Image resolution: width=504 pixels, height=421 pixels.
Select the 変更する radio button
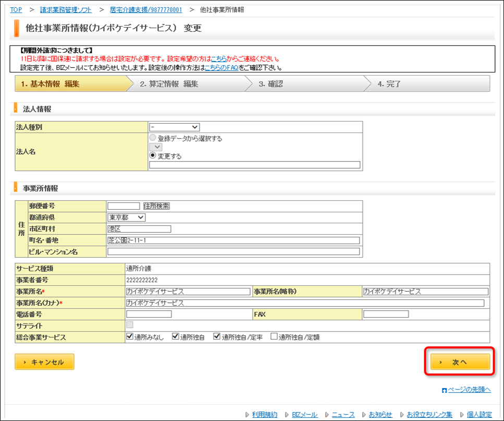point(153,155)
